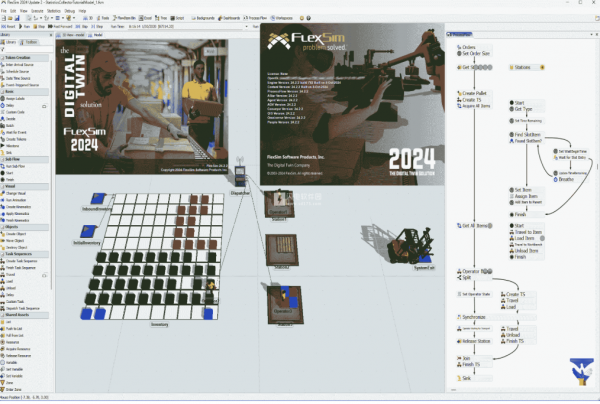Select Create Kinematics activity
The width and height of the screenshot is (600, 404).
pyautogui.click(x=18, y=207)
